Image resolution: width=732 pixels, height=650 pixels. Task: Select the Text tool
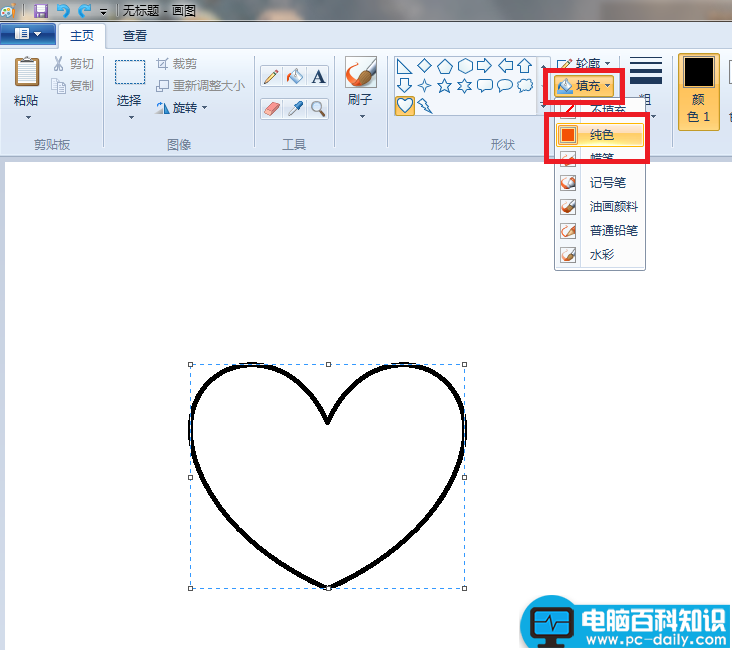(x=318, y=76)
